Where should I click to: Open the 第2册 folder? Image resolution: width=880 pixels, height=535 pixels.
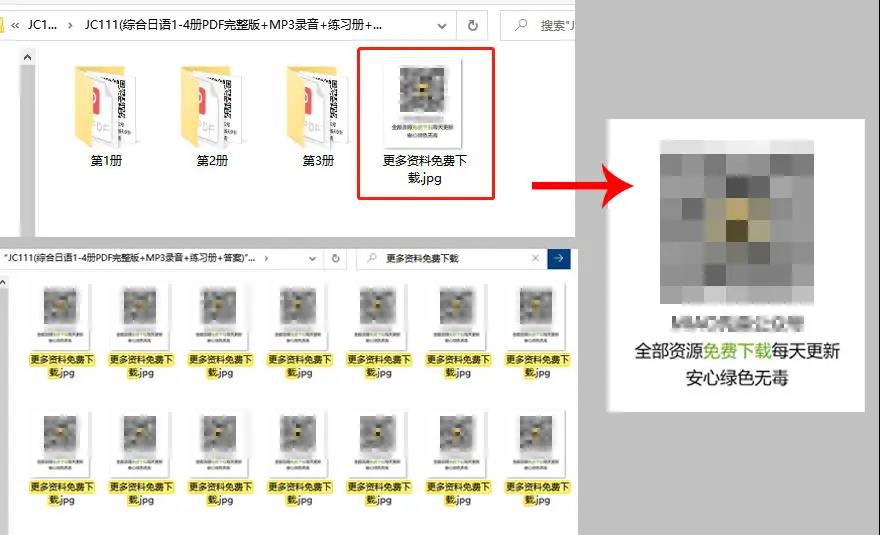click(212, 117)
